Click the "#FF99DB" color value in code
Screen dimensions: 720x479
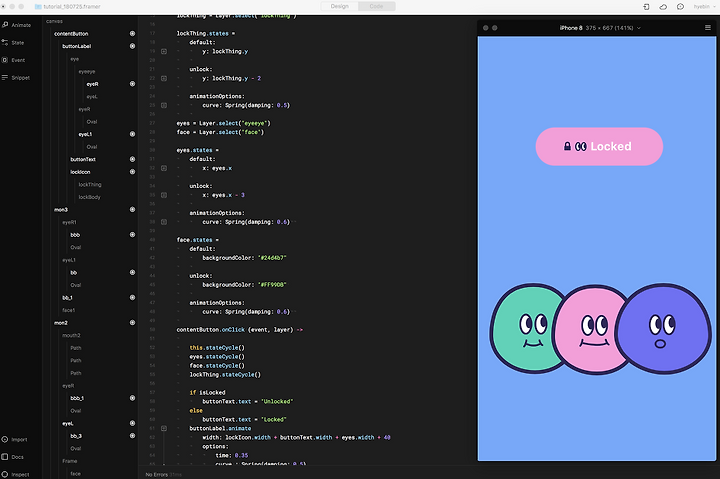[x=272, y=285]
